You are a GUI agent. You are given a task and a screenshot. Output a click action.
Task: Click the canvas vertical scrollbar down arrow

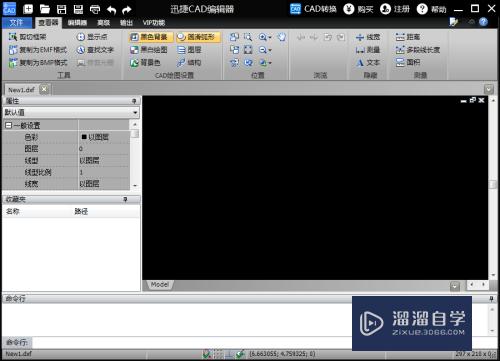click(x=493, y=275)
